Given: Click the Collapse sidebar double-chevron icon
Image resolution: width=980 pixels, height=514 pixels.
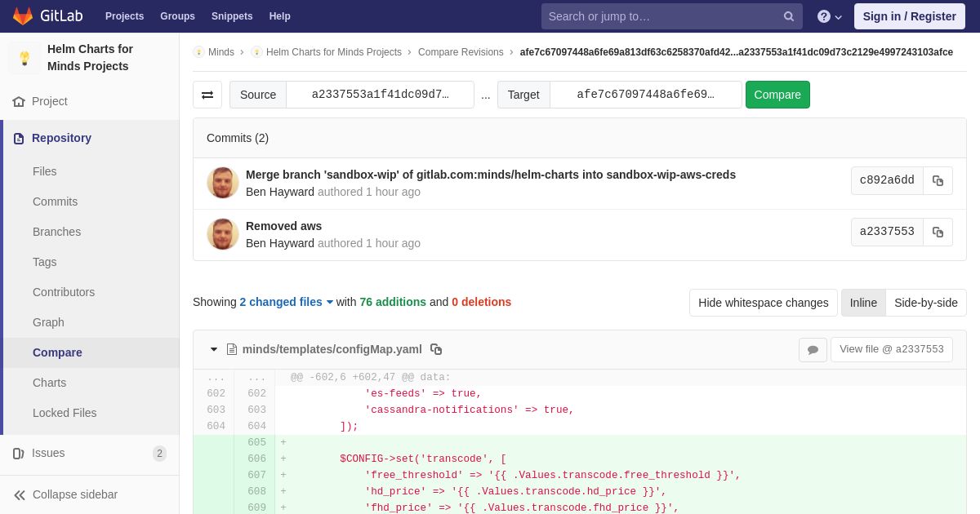Looking at the screenshot, I should pyautogui.click(x=20, y=495).
